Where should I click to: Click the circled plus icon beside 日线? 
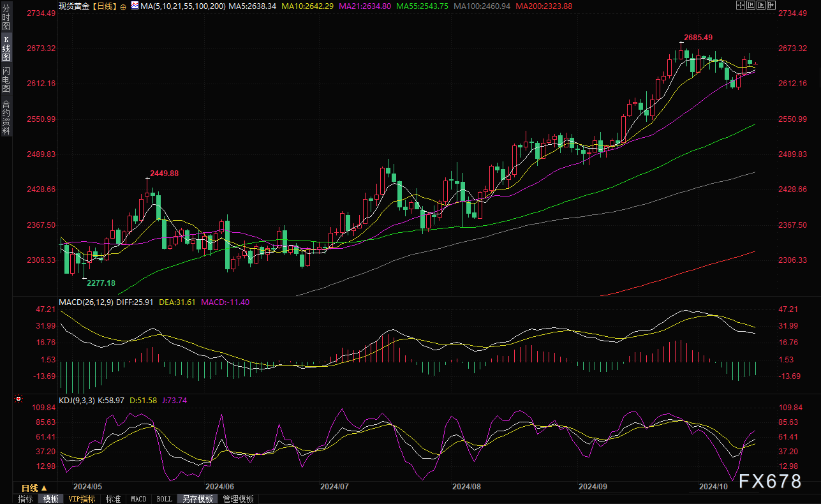[123, 6]
